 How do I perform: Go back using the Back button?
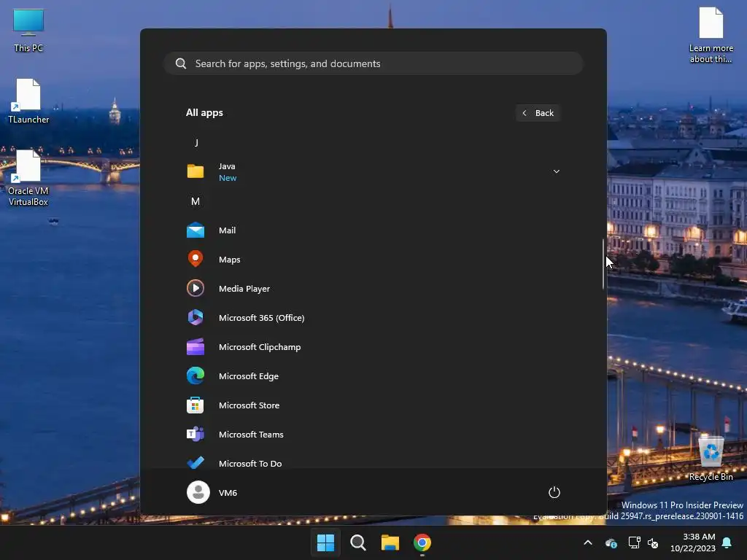click(538, 113)
